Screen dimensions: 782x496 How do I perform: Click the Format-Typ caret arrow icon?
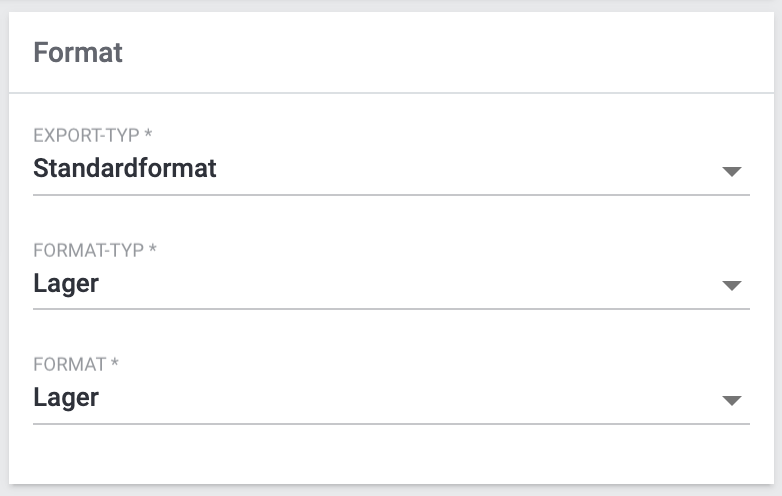click(732, 286)
